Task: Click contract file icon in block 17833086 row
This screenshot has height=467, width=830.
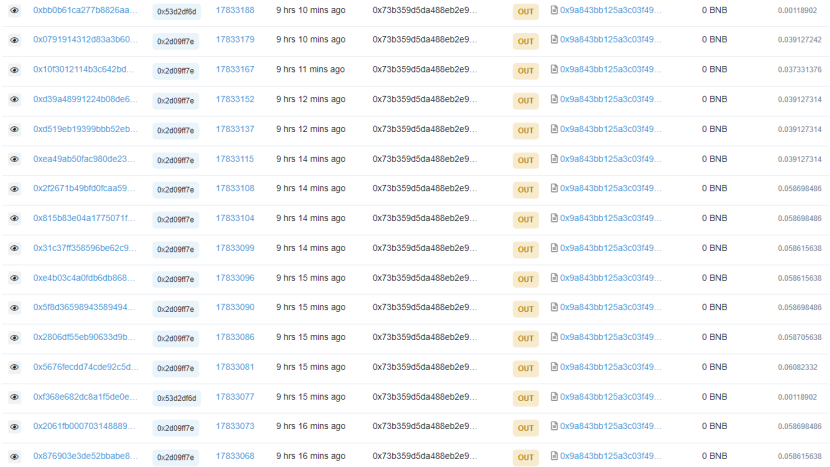Action: [x=554, y=338]
